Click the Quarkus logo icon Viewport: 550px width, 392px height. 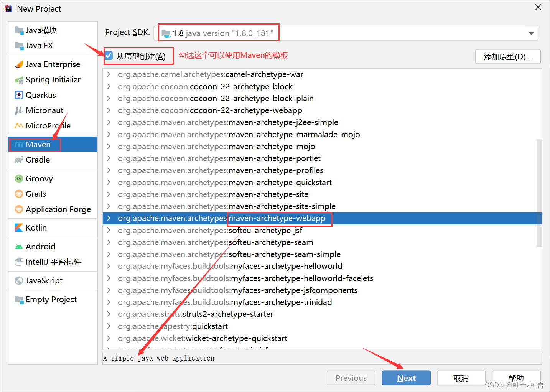coord(19,95)
